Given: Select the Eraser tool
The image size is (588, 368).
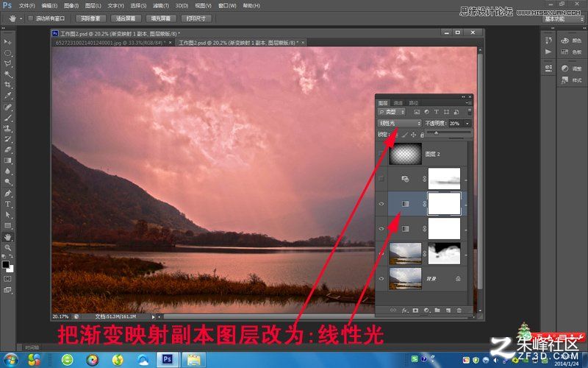Looking at the screenshot, I should coord(7,149).
